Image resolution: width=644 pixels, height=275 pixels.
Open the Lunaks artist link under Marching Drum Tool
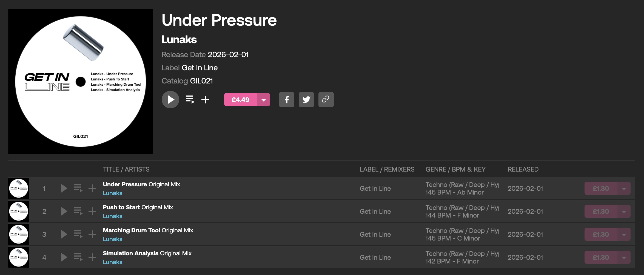click(113, 239)
